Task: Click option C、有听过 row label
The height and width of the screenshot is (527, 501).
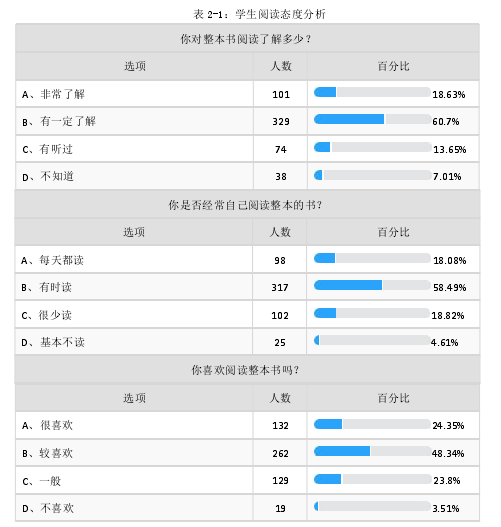Action: pos(47,149)
